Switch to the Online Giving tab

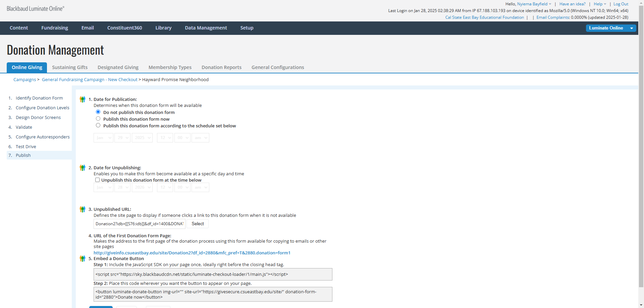27,67
